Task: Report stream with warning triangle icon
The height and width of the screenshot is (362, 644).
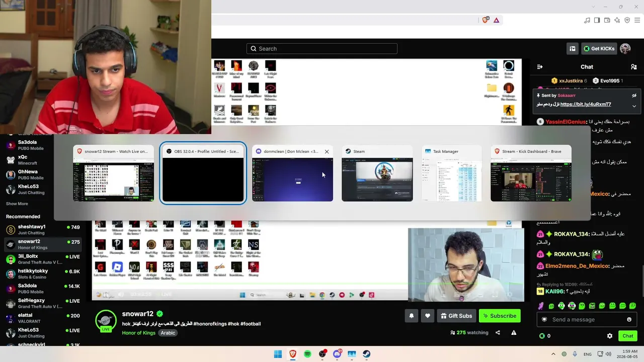Action: point(514,332)
